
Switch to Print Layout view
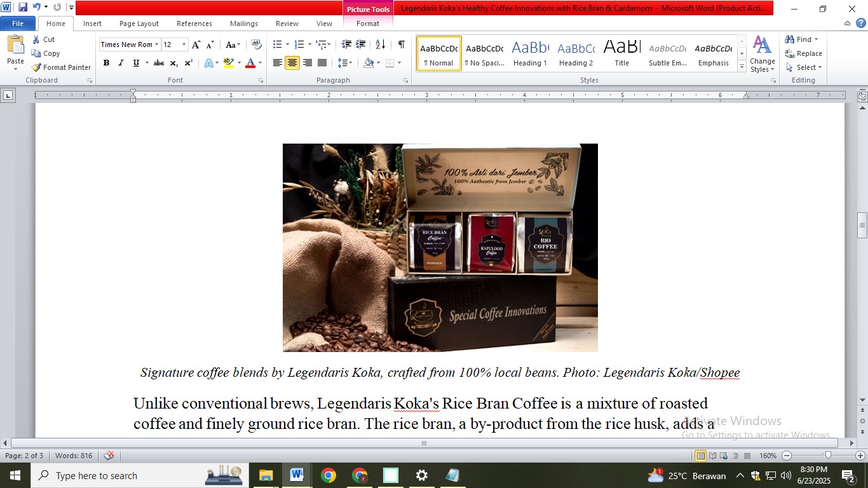click(x=701, y=456)
